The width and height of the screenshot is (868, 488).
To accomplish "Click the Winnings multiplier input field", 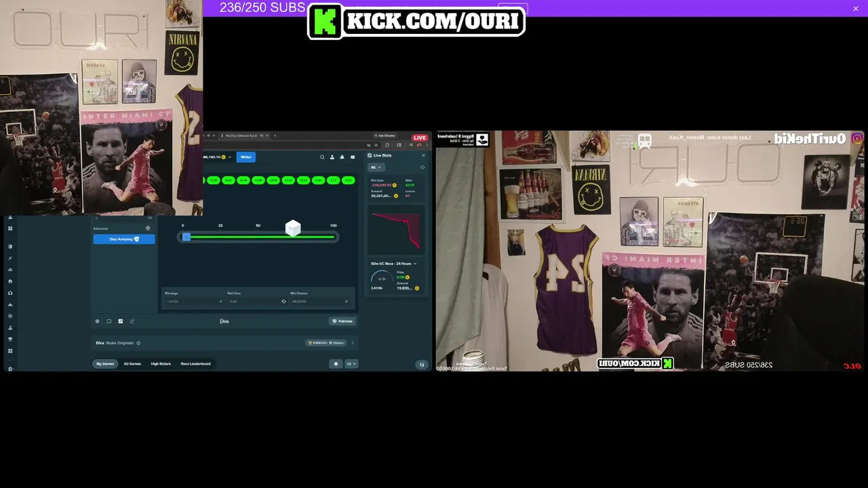I will [193, 302].
